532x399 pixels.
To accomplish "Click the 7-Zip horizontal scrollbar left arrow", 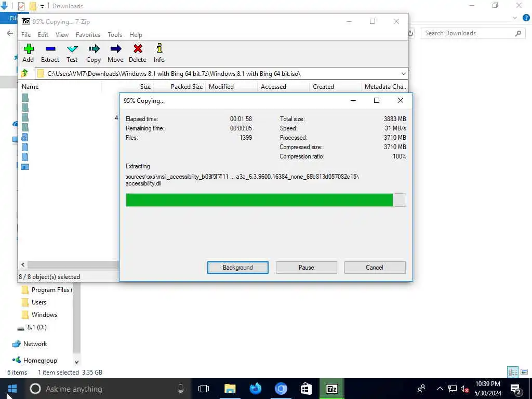I will tap(23, 264).
